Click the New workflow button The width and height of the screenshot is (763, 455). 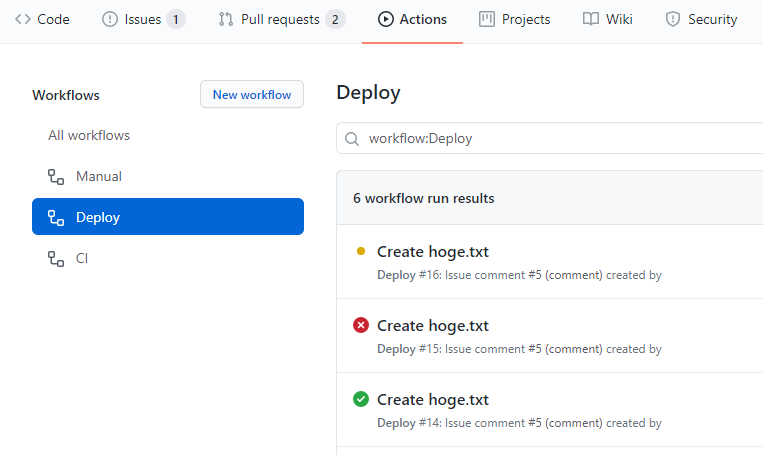pos(252,94)
